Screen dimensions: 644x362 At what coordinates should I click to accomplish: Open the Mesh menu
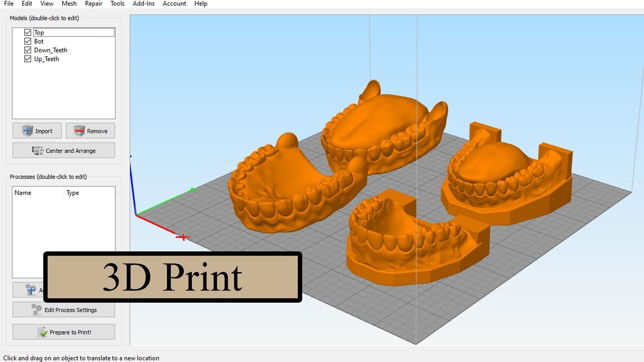(x=69, y=4)
